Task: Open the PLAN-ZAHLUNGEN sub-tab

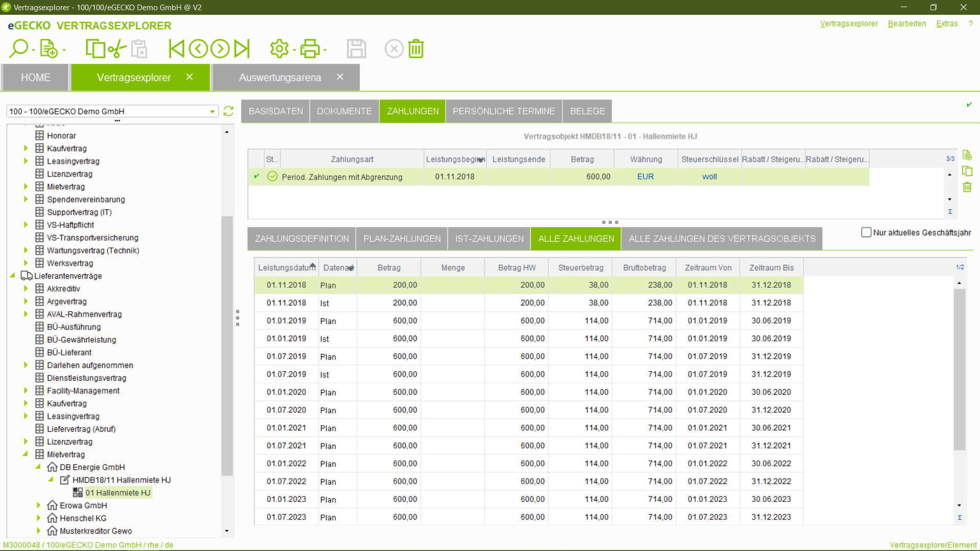Action: click(402, 239)
